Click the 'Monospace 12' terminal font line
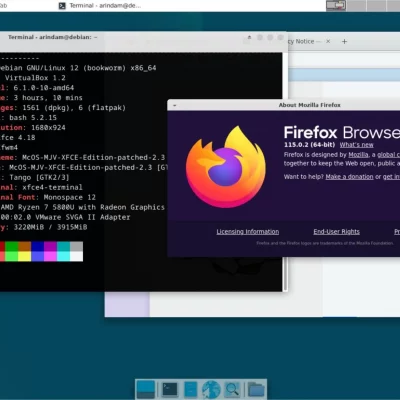 (70, 197)
